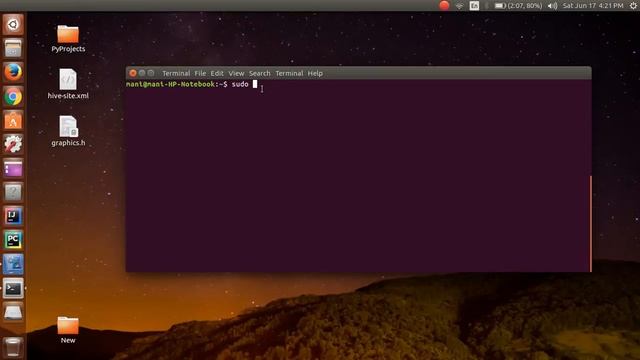Open the clock showing Sat Jun 17 4:21 PM
640x360 pixels.
tap(593, 6)
